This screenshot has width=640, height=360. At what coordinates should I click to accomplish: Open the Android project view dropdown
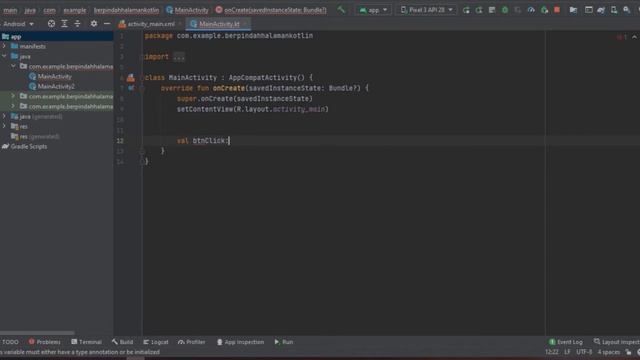tap(19, 24)
